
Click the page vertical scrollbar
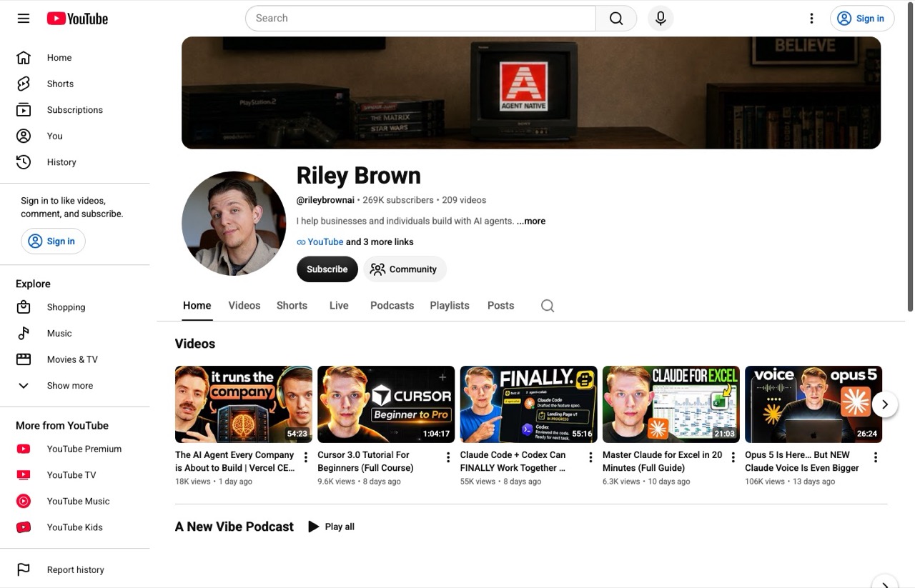coord(910,157)
